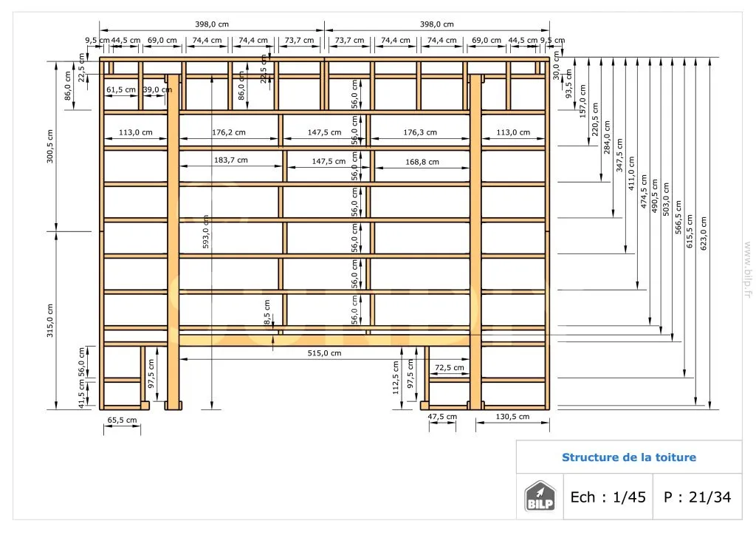Click the 'P : 21/34' page indicator

[697, 497]
